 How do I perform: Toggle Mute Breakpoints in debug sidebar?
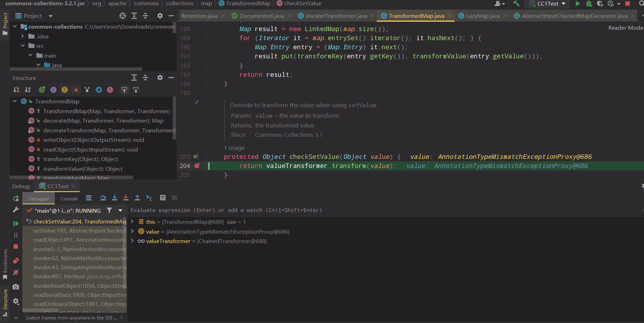point(16,272)
